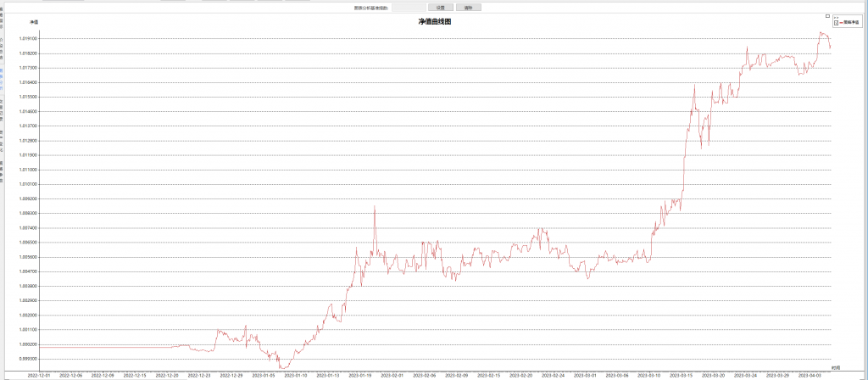Click the small square icon above legend
The image size is (868, 380).
coord(827,15)
